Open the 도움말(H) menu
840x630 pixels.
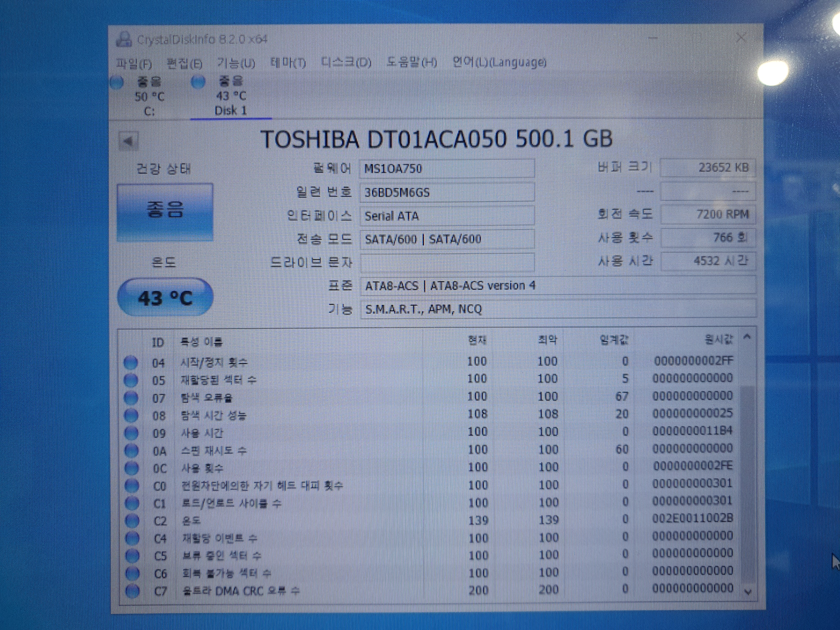(412, 62)
